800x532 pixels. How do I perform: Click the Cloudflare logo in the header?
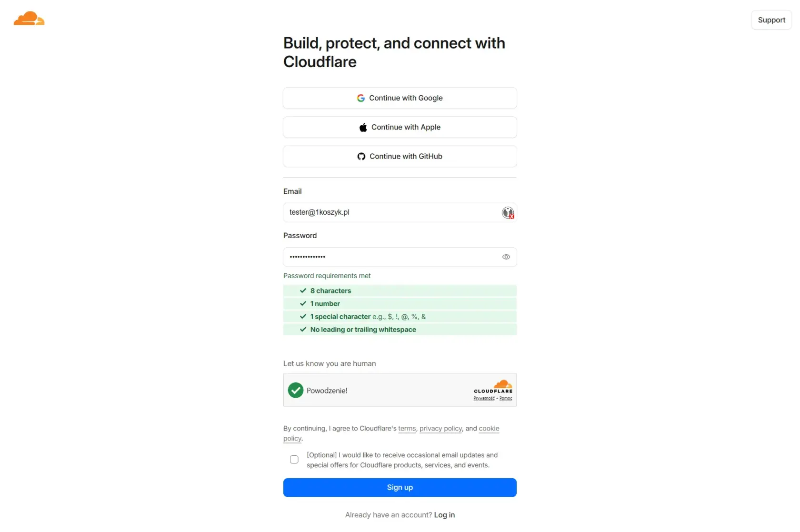(29, 19)
